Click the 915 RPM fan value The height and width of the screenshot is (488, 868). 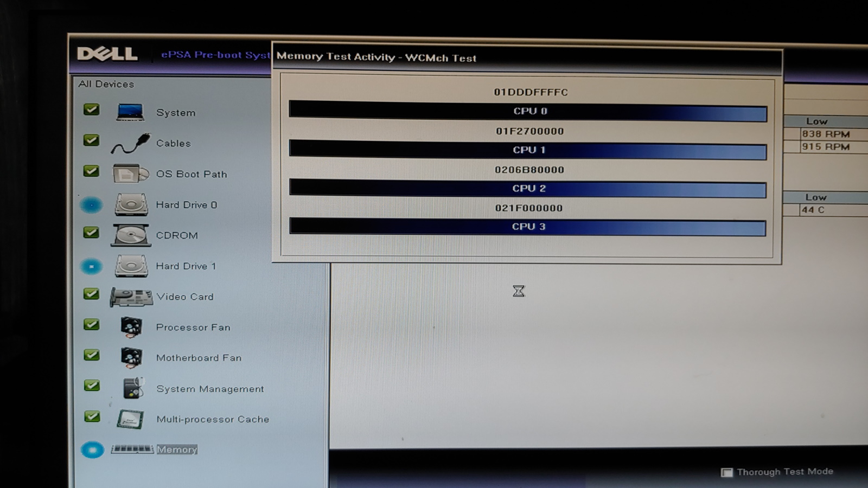[826, 147]
